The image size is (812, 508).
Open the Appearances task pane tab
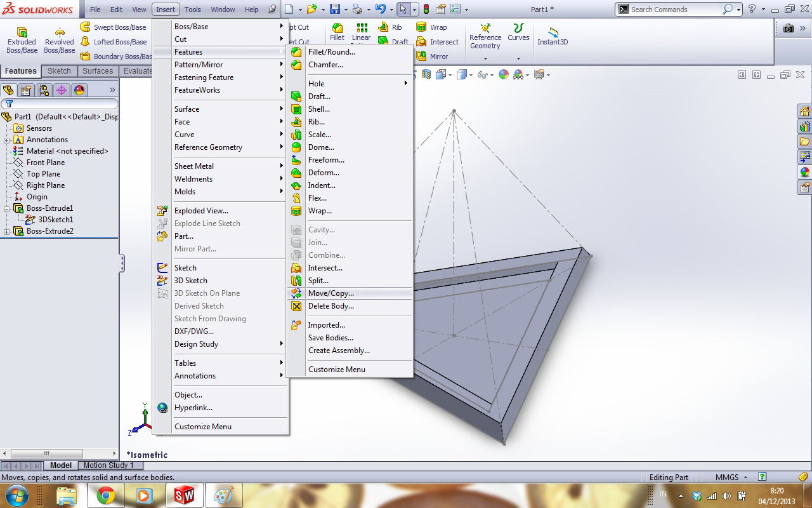[x=804, y=171]
